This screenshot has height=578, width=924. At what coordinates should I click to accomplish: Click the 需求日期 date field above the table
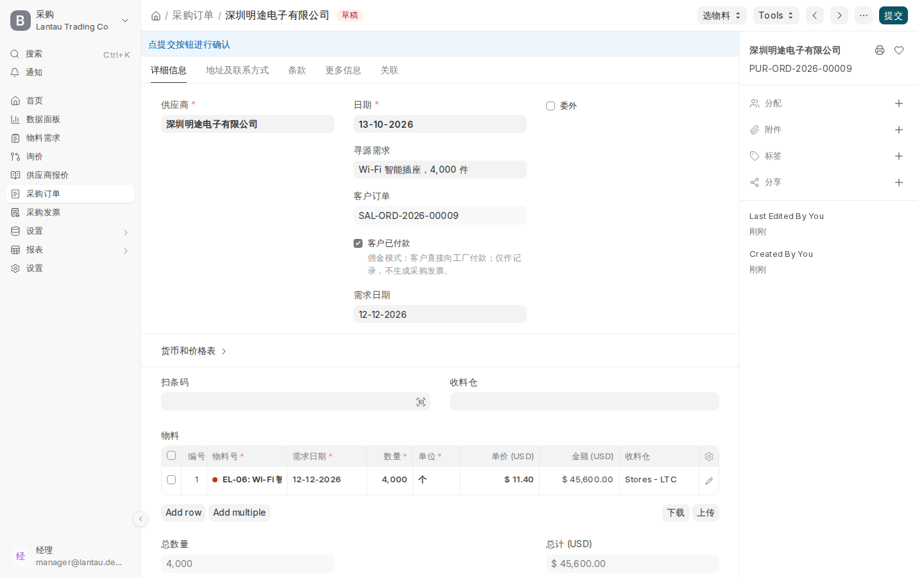tap(440, 314)
